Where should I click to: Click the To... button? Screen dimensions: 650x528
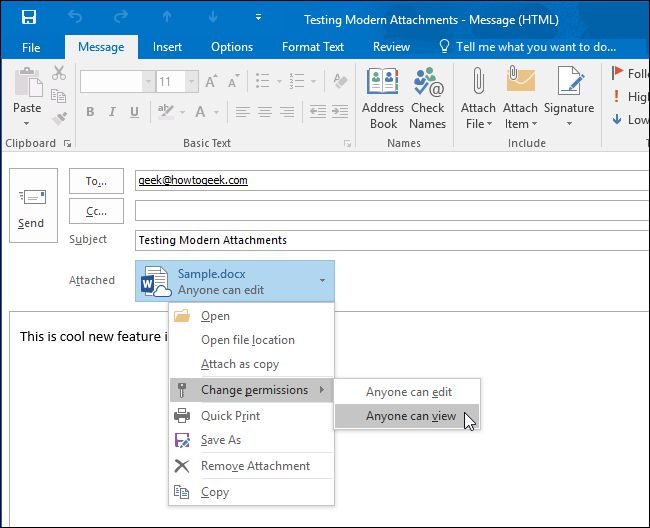click(x=96, y=181)
